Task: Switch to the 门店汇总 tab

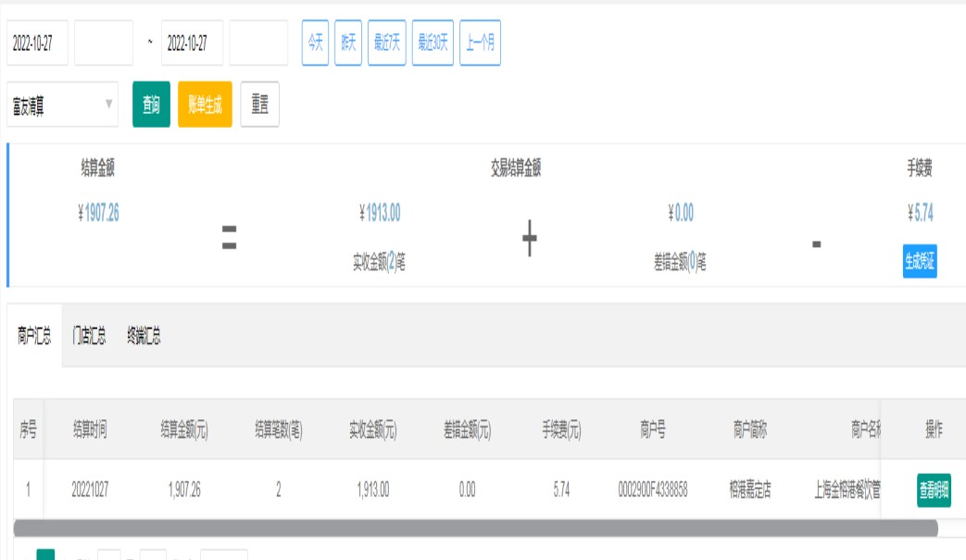Action: point(89,336)
